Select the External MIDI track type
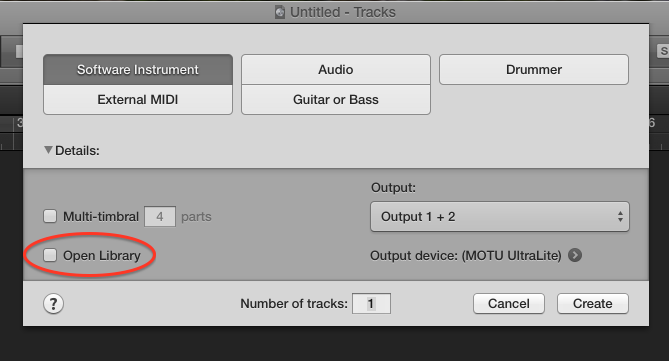669x361 pixels. [x=138, y=99]
